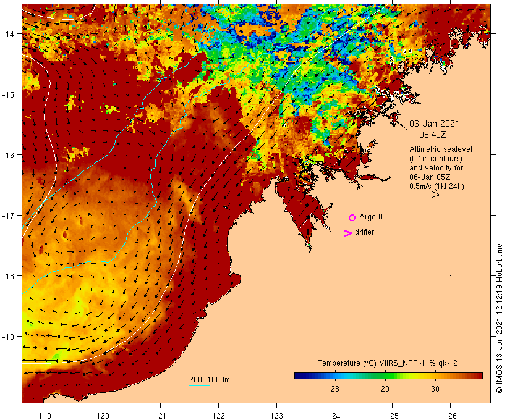Click the longitude axis label 119
This screenshot has width=507, height=420.
click(45, 416)
